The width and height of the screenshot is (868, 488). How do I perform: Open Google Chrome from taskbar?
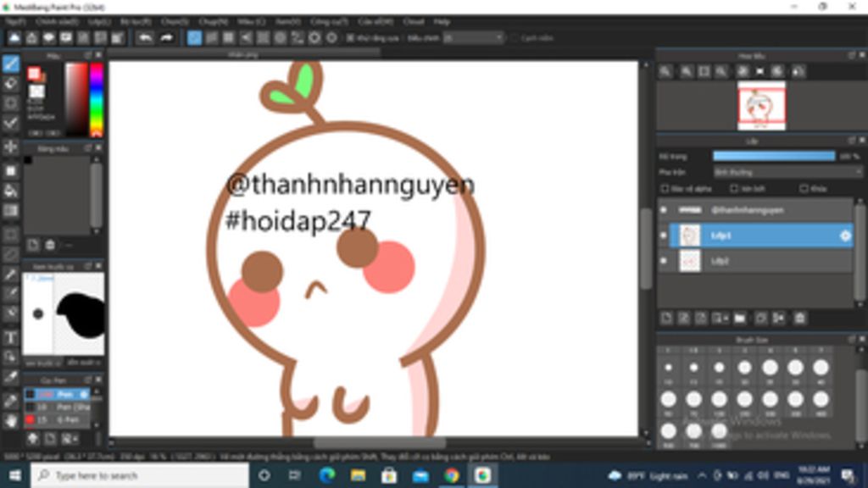(x=451, y=475)
